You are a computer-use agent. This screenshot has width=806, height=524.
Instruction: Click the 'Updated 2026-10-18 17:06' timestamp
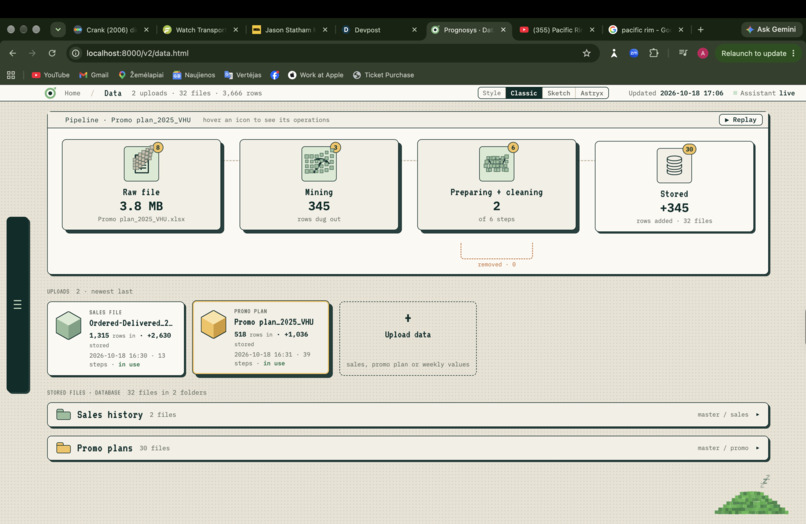click(675, 93)
